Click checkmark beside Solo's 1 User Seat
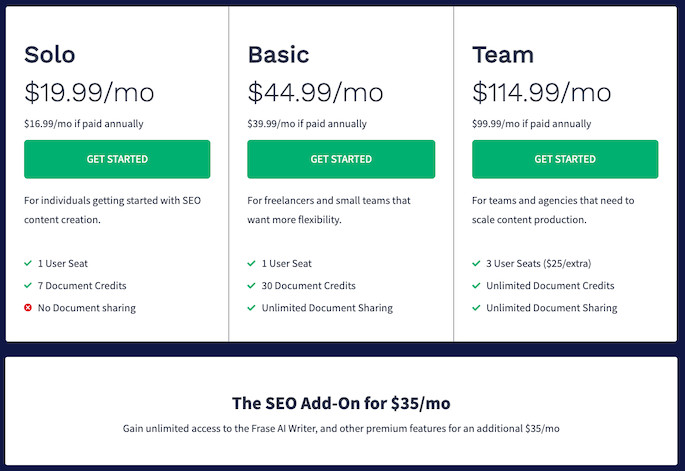This screenshot has height=471, width=685. click(x=28, y=264)
